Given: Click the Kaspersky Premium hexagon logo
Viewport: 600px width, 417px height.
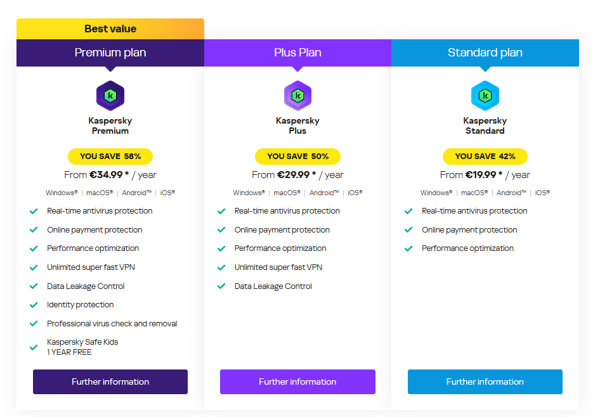Looking at the screenshot, I should [x=110, y=96].
